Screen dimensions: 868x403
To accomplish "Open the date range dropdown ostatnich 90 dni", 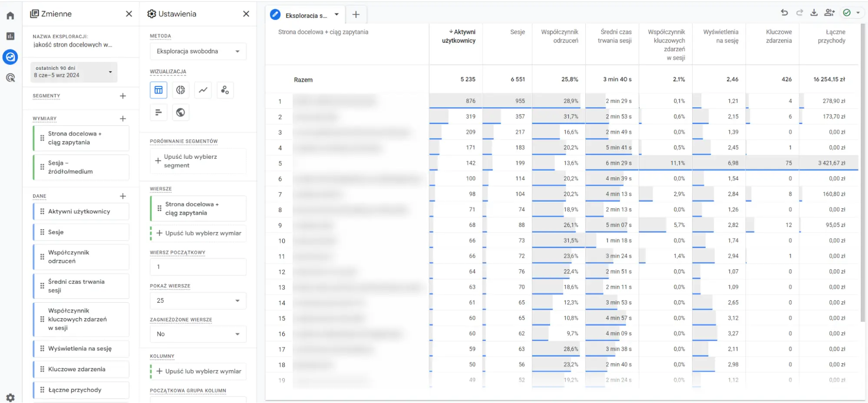I will [x=74, y=72].
